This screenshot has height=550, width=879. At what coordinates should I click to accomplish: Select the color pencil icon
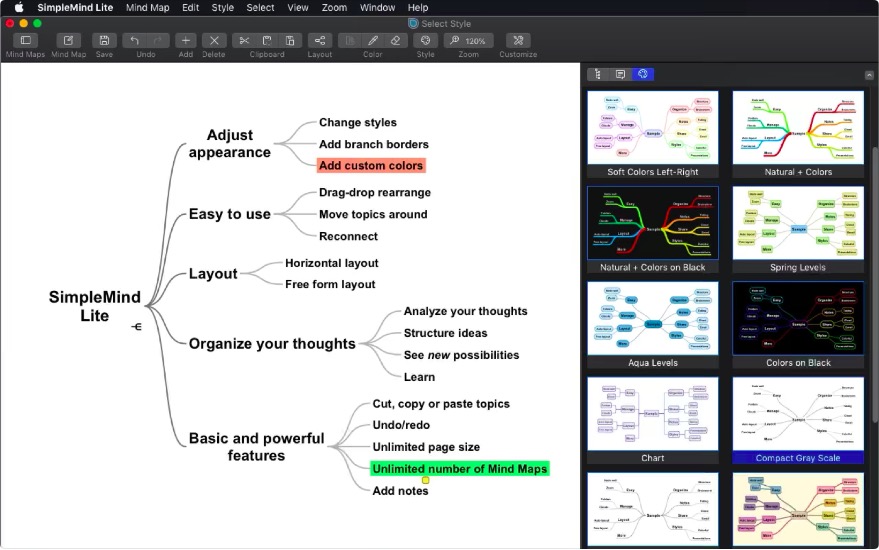(x=372, y=40)
